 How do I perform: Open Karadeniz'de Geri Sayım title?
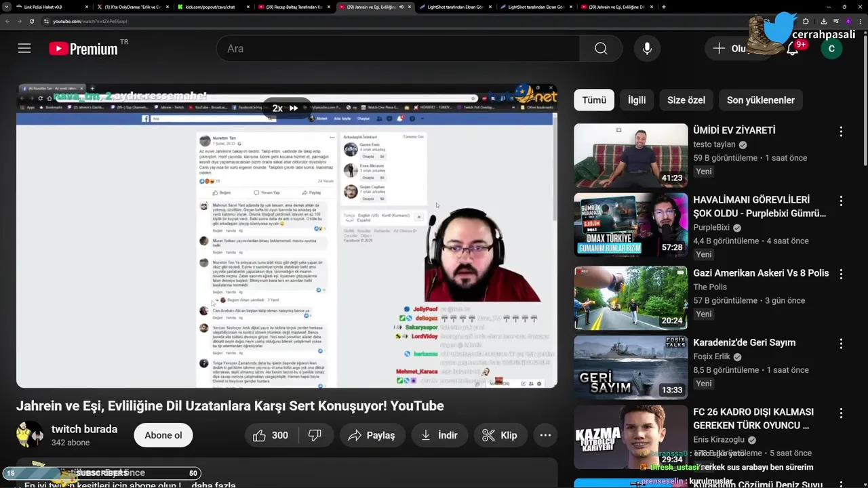click(x=744, y=342)
